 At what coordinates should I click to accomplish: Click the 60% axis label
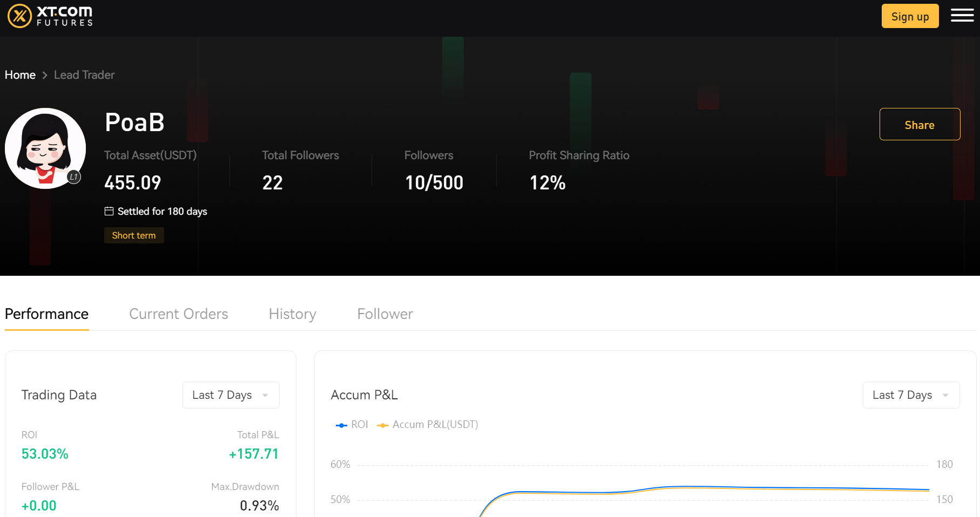(340, 465)
